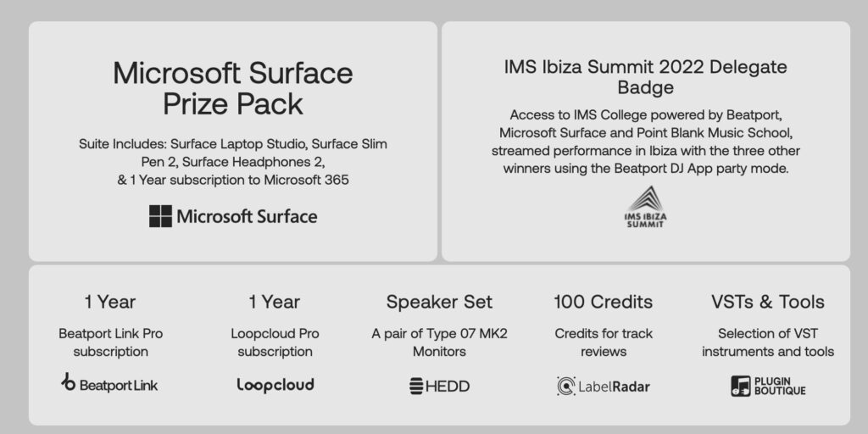This screenshot has width=868, height=434.
Task: Click the Microsoft Surface four-square logo icon
Action: click(160, 216)
